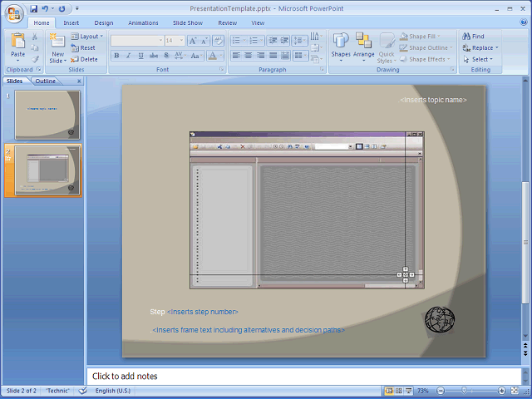
Task: Clear all text formatting
Action: point(218,41)
